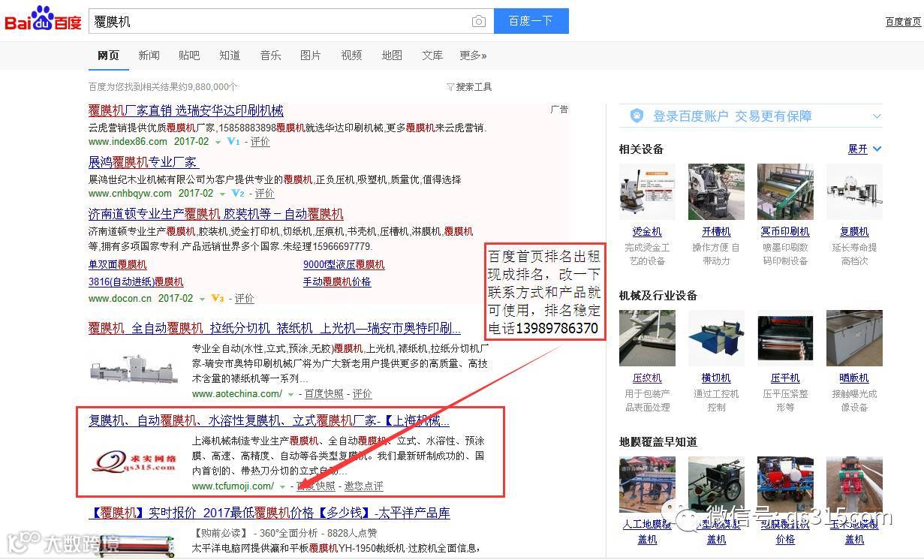Click V3 badge beside www.docon.cn
924x560 pixels.
click(218, 298)
